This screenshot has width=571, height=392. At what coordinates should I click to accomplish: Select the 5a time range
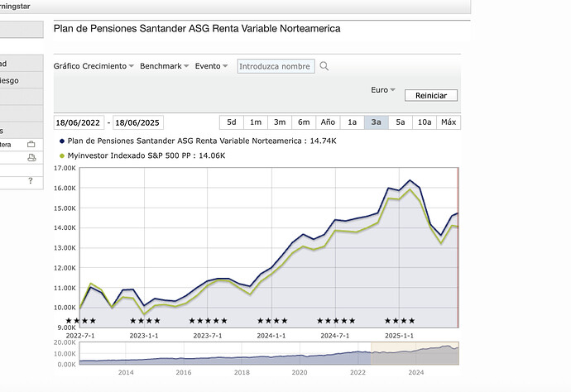tap(401, 122)
